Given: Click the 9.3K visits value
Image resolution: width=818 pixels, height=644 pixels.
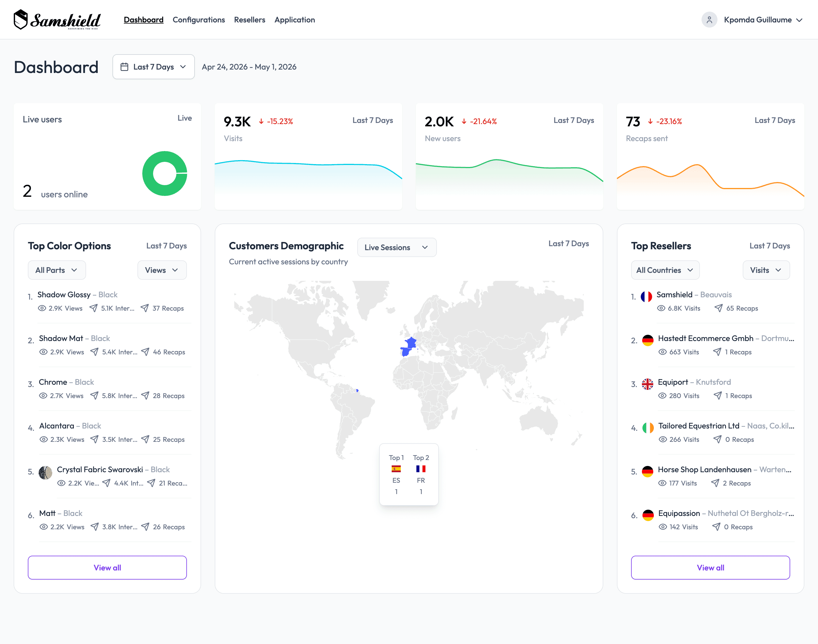Looking at the screenshot, I should [237, 122].
